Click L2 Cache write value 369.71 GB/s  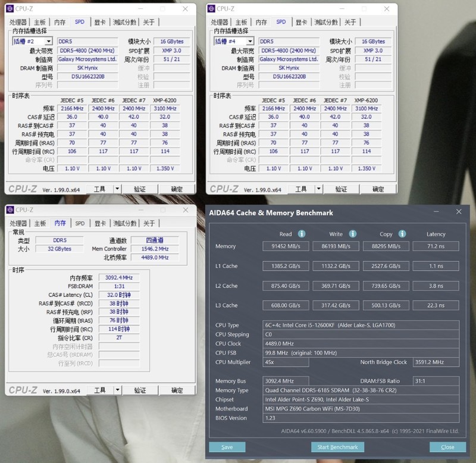336,286
